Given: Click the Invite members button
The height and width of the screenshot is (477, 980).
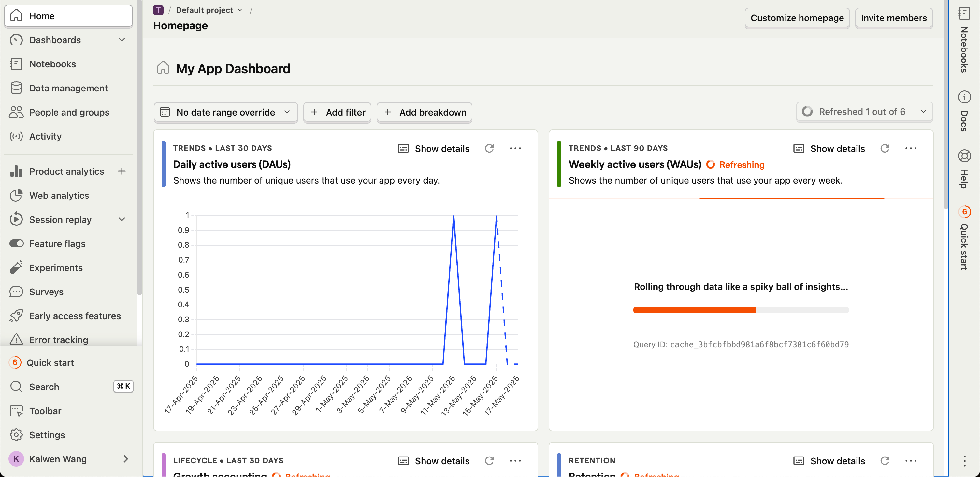Looking at the screenshot, I should point(893,18).
